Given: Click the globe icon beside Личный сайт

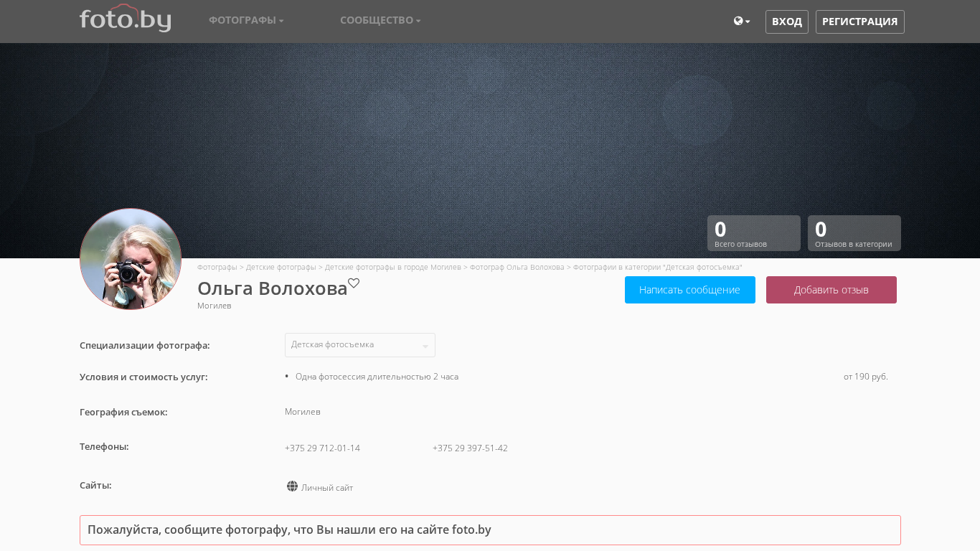Looking at the screenshot, I should click(x=292, y=486).
